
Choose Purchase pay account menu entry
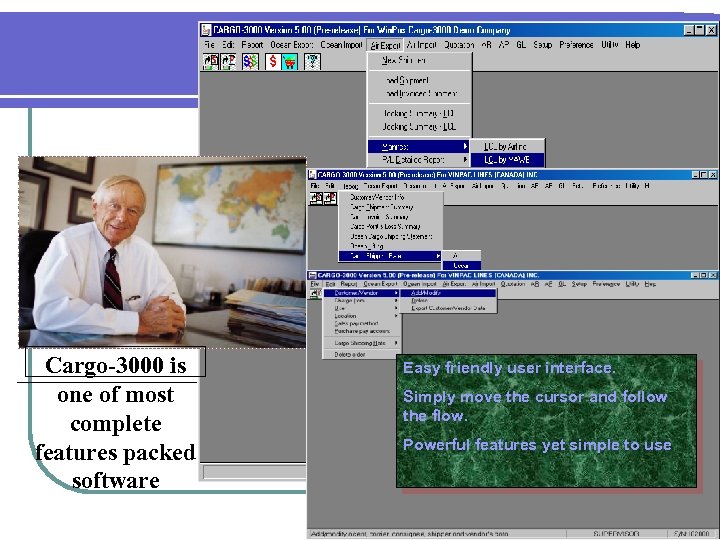(362, 331)
